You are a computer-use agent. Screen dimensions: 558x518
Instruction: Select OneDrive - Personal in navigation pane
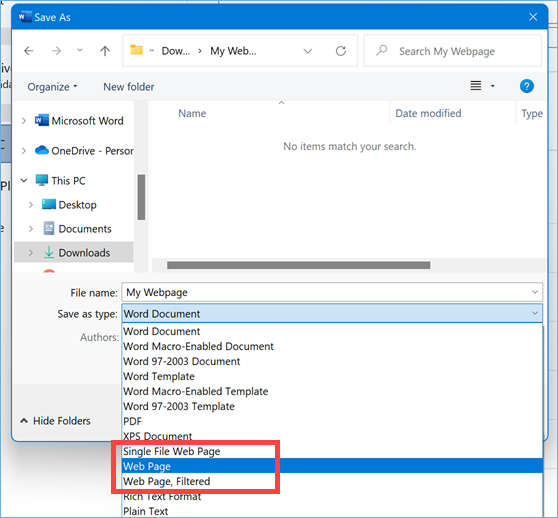pyautogui.click(x=84, y=151)
